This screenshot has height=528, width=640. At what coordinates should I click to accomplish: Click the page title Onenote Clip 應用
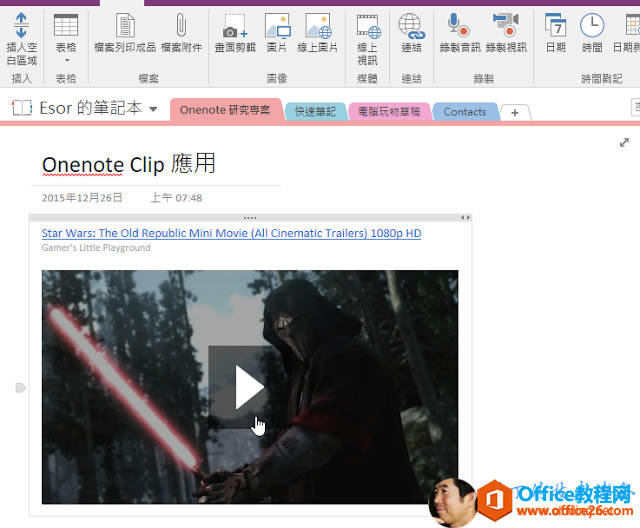[x=129, y=164]
